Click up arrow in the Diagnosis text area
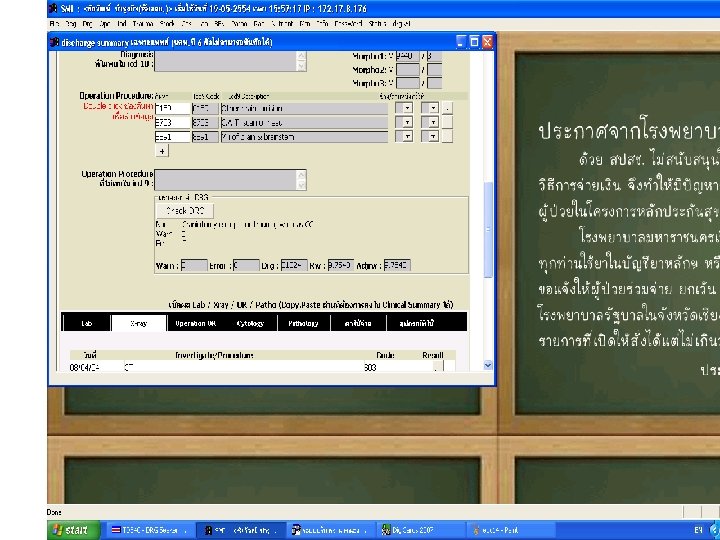The width and height of the screenshot is (720, 540). pos(301,56)
